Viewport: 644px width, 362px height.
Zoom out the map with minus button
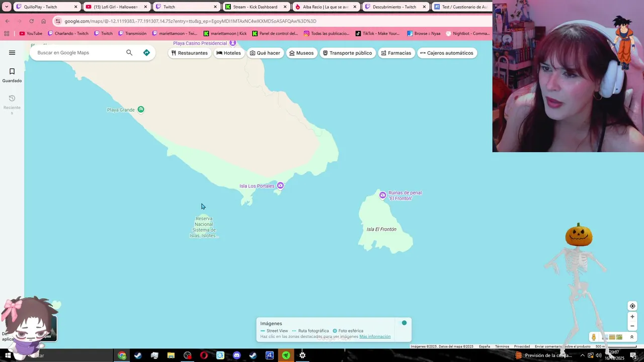tap(632, 326)
